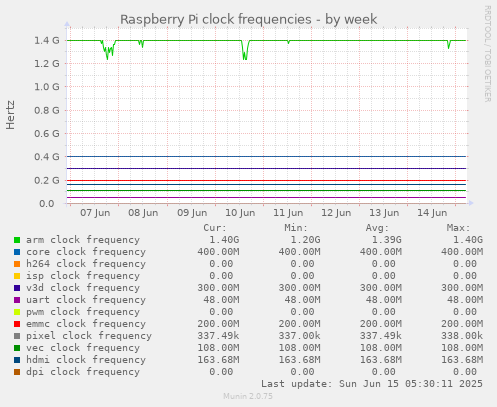Click the isp clock frequency yellow swatch

click(x=17, y=276)
